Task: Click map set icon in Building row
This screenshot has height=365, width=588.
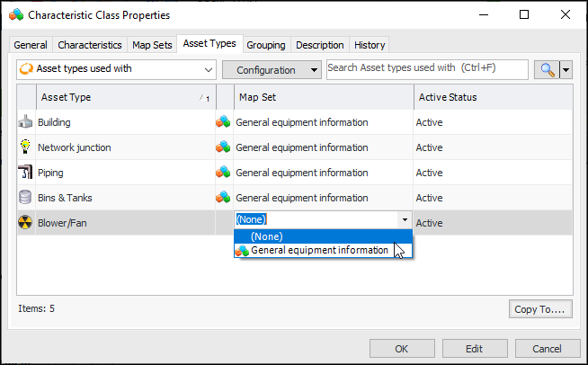Action: [x=223, y=122]
